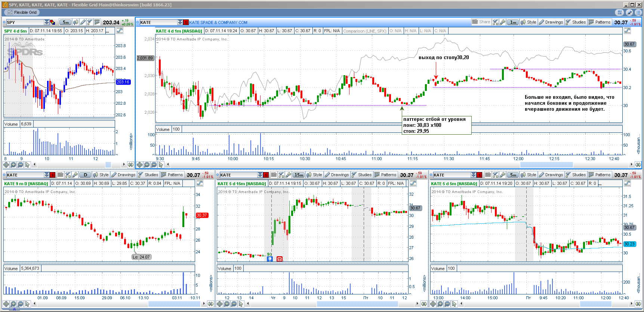Open the Patterns menu in main KATE chart
The height and width of the screenshot is (312, 644).
coord(600,22)
